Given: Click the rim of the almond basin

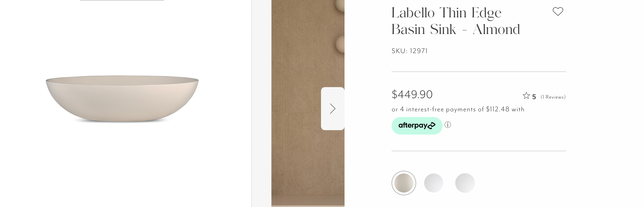Looking at the screenshot, I should coord(122,76).
